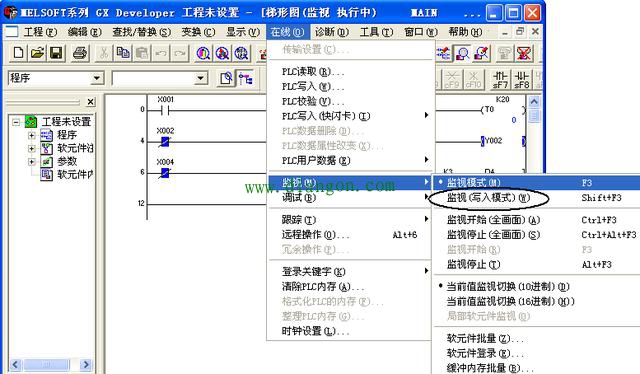This screenshot has height=374, width=640.
Task: Expand the 软元件注释 tree node
Action: 31,148
